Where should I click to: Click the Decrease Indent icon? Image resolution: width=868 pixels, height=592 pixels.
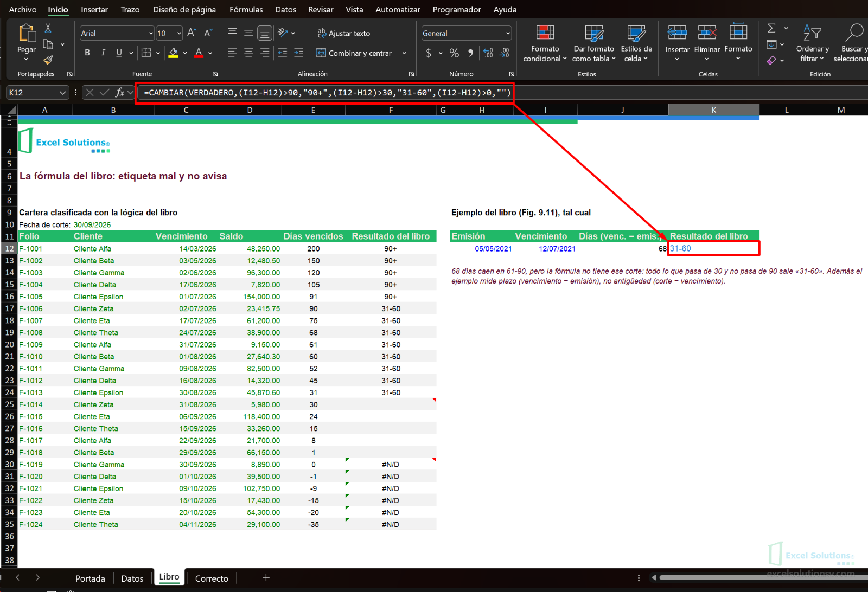[283, 53]
